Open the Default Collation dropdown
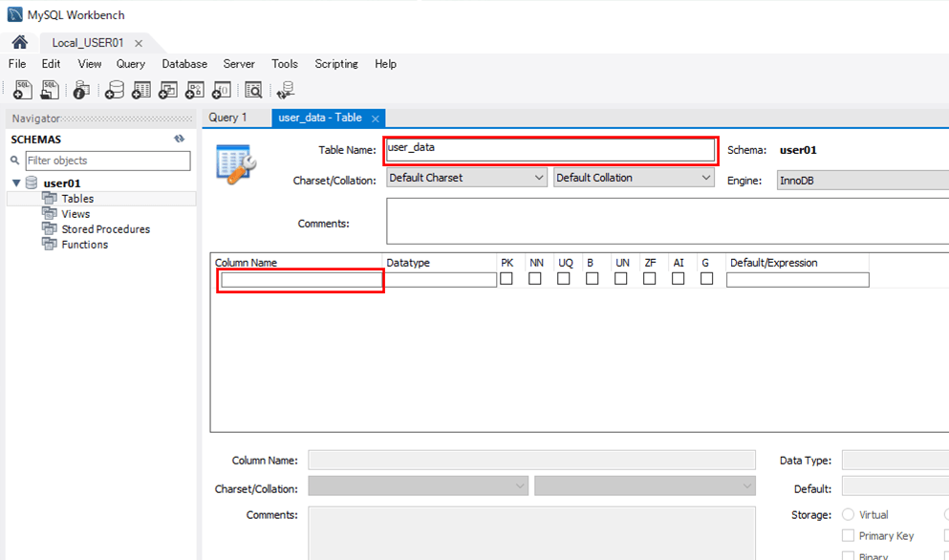Screen dimensions: 949x560 [x=634, y=178]
